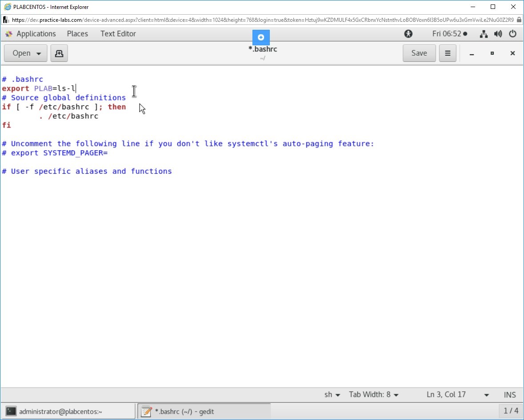Click the new document icon beside Open

pos(59,53)
